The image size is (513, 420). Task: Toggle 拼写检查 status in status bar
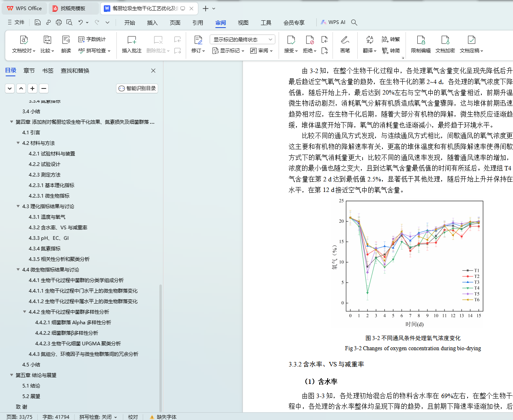[98, 417]
